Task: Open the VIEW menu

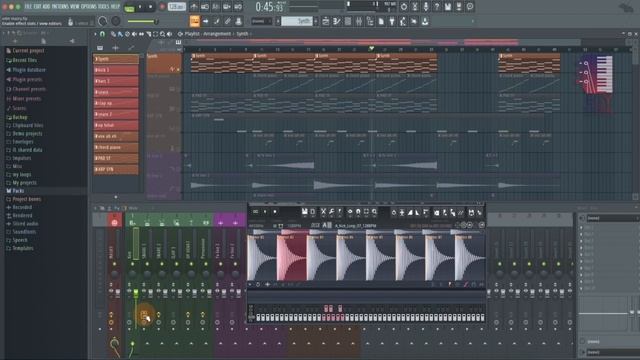Action: 76,7
